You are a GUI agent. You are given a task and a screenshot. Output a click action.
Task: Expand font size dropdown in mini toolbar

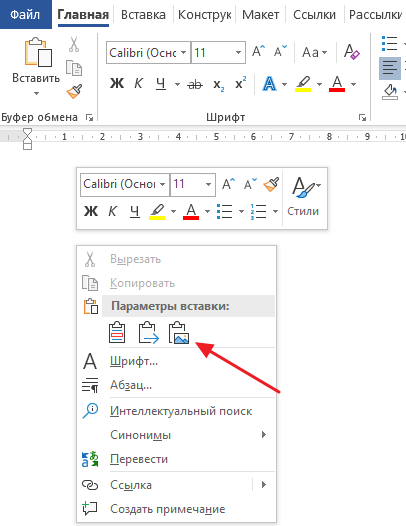click(x=208, y=184)
